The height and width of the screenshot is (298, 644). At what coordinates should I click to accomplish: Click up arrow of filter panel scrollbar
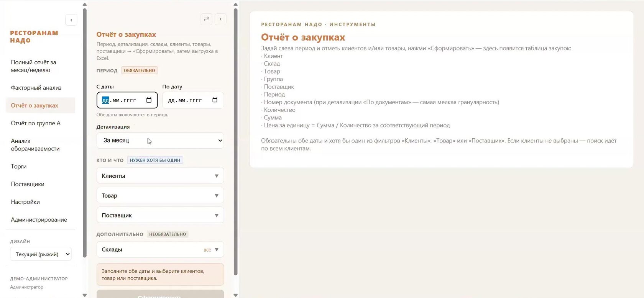[x=235, y=5]
